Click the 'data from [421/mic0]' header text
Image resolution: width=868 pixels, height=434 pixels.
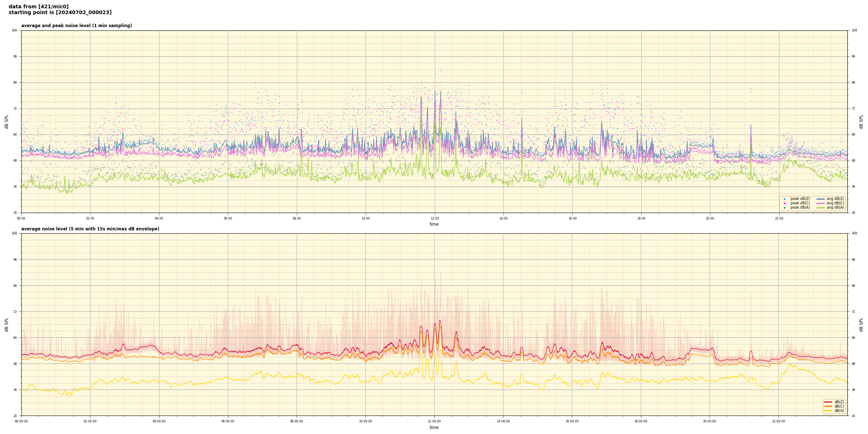point(39,7)
